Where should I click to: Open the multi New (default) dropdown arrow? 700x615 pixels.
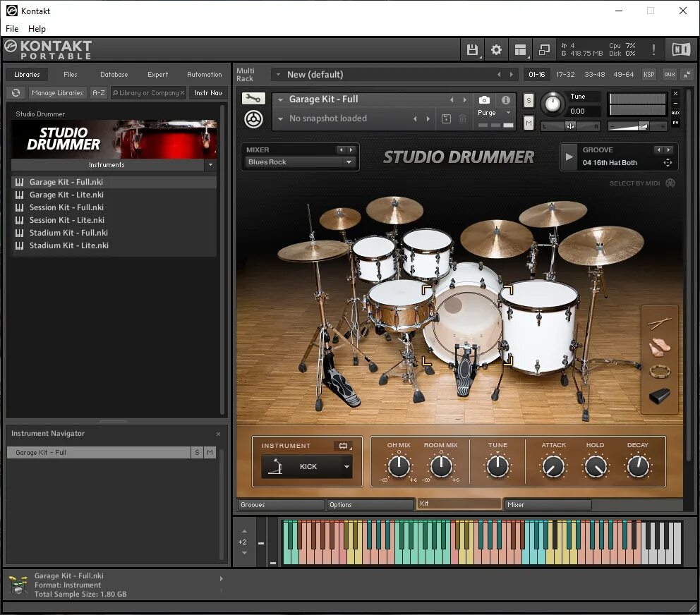tap(278, 75)
